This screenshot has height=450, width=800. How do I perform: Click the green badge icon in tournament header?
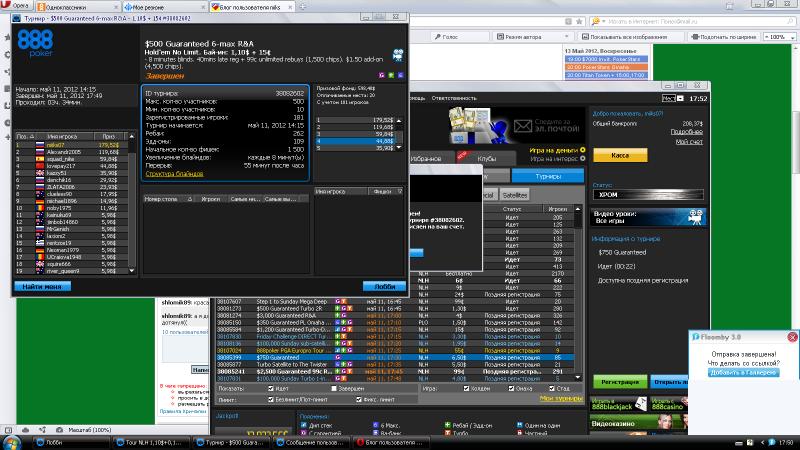click(x=391, y=75)
